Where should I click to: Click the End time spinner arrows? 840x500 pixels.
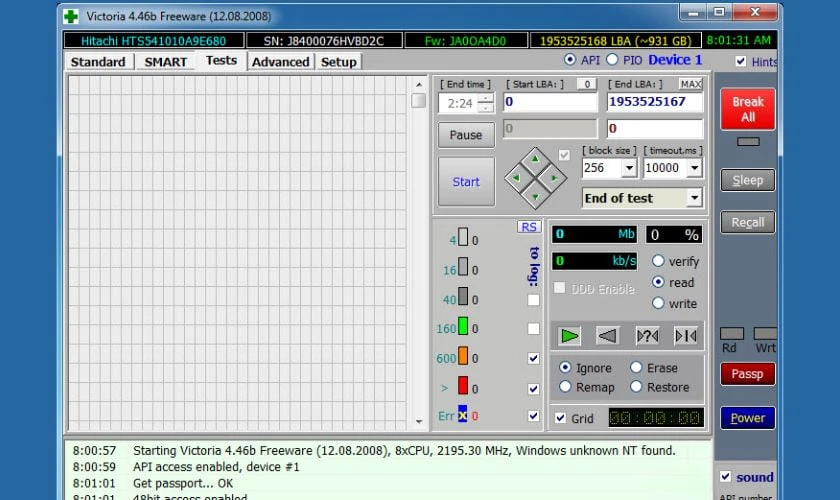[x=485, y=103]
